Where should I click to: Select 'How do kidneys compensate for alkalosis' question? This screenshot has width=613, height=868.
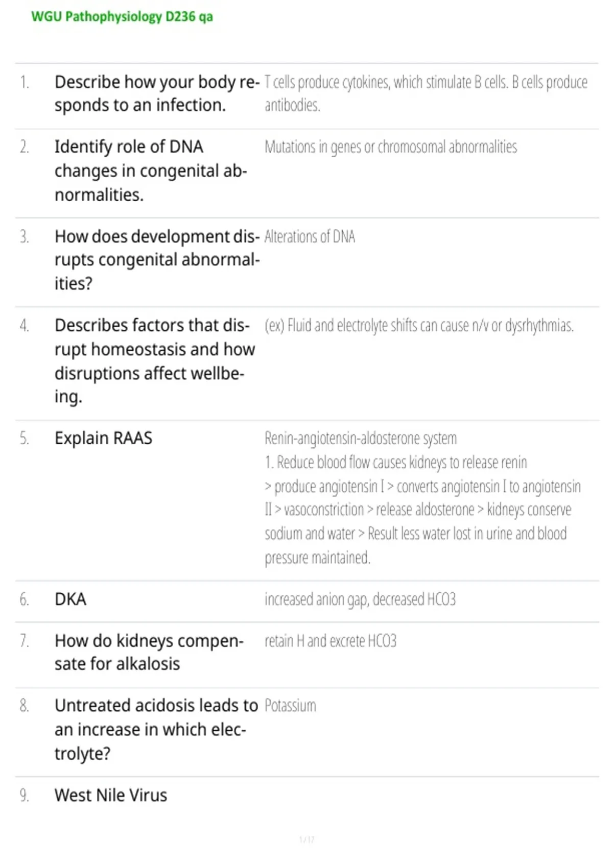[x=149, y=652]
